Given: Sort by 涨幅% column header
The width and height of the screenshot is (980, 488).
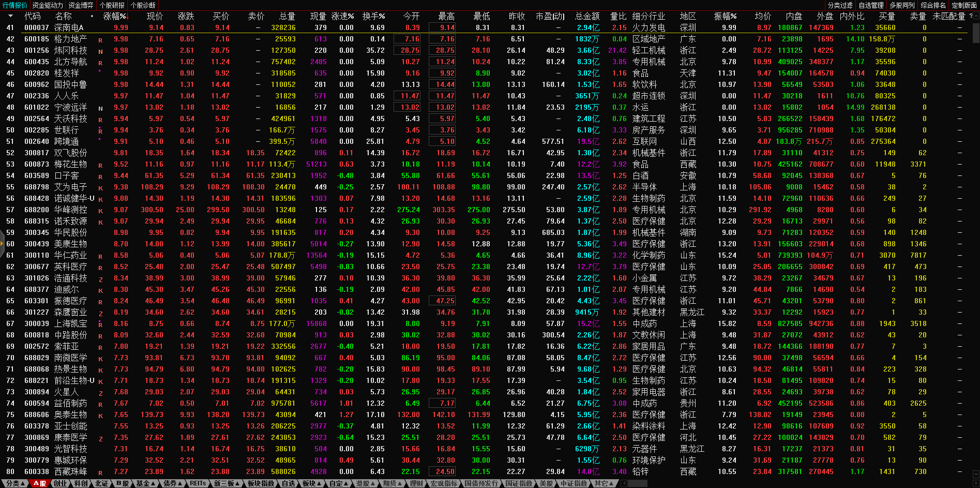Looking at the screenshot, I should (115, 16).
